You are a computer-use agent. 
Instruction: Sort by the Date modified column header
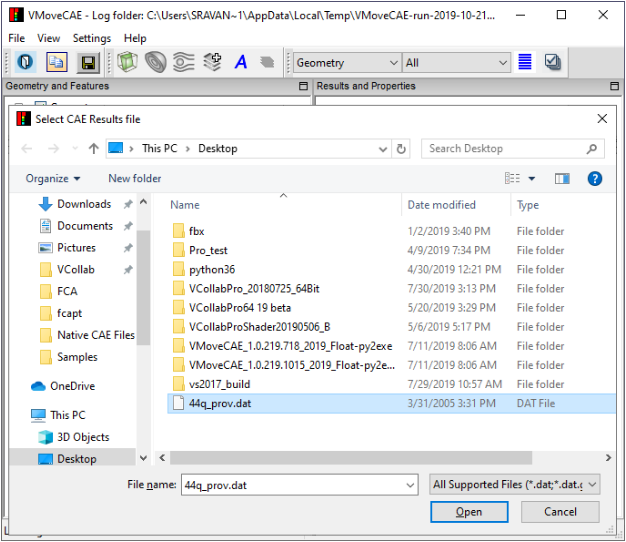(x=441, y=205)
